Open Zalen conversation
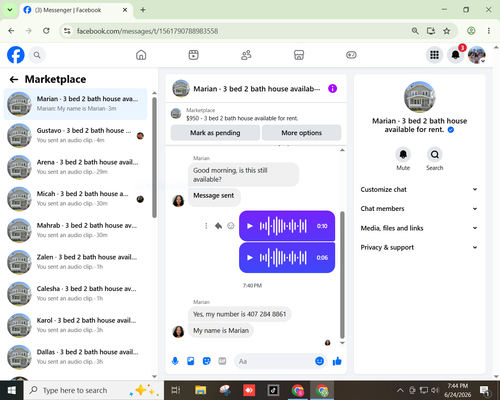This screenshot has width=500, height=400. coord(75,262)
